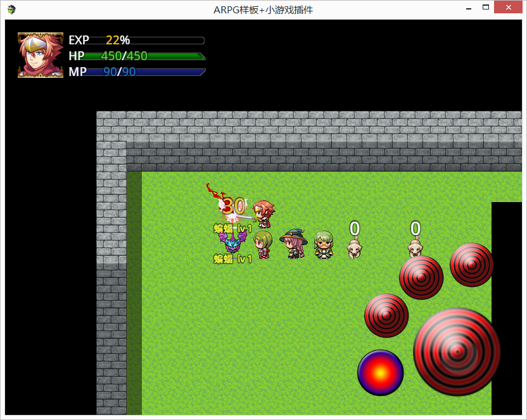Click the blue MP bar

[137, 72]
